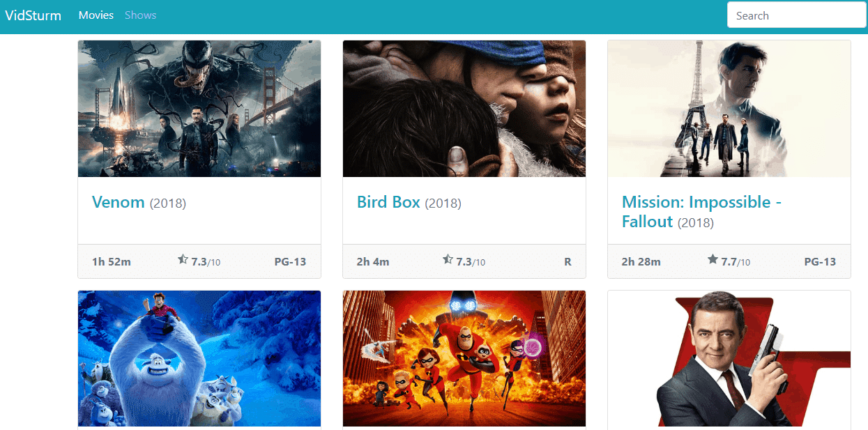Image resolution: width=868 pixels, height=430 pixels.
Task: Click the Venom poster thumbnail
Action: pos(199,109)
